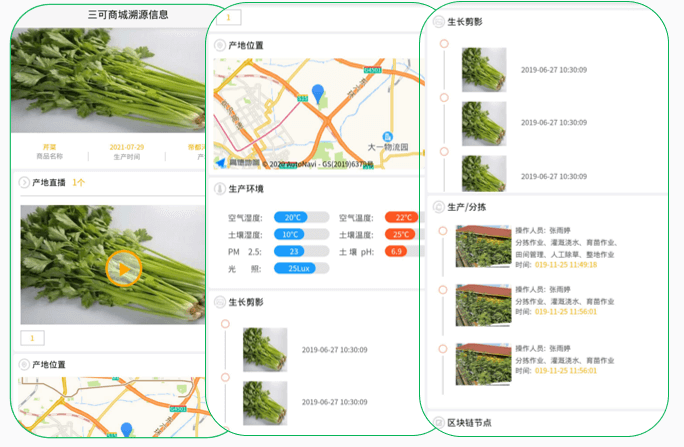Click the blue map pin in middle screen map

pyautogui.click(x=318, y=93)
